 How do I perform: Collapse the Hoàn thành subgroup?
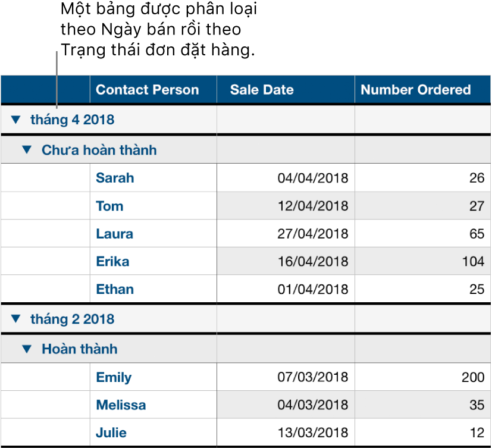pos(27,349)
